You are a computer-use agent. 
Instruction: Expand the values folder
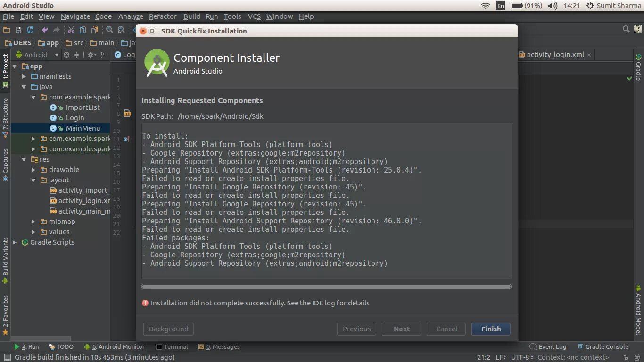click(33, 232)
